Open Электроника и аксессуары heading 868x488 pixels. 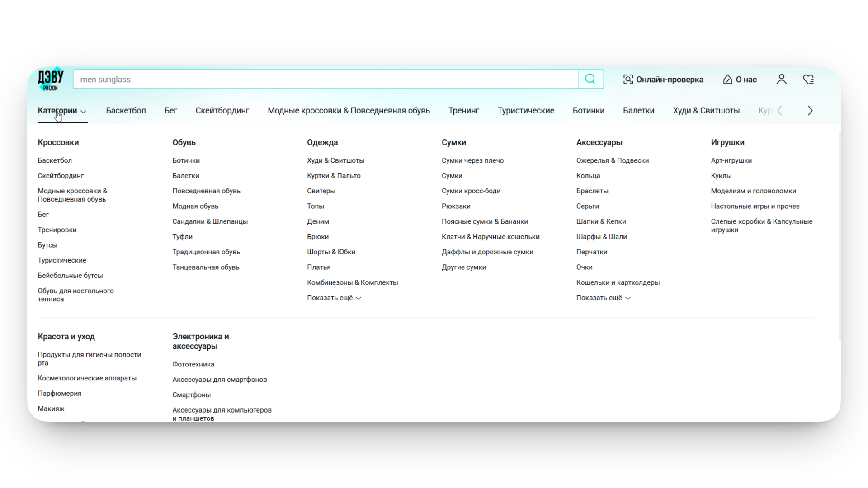tap(201, 342)
